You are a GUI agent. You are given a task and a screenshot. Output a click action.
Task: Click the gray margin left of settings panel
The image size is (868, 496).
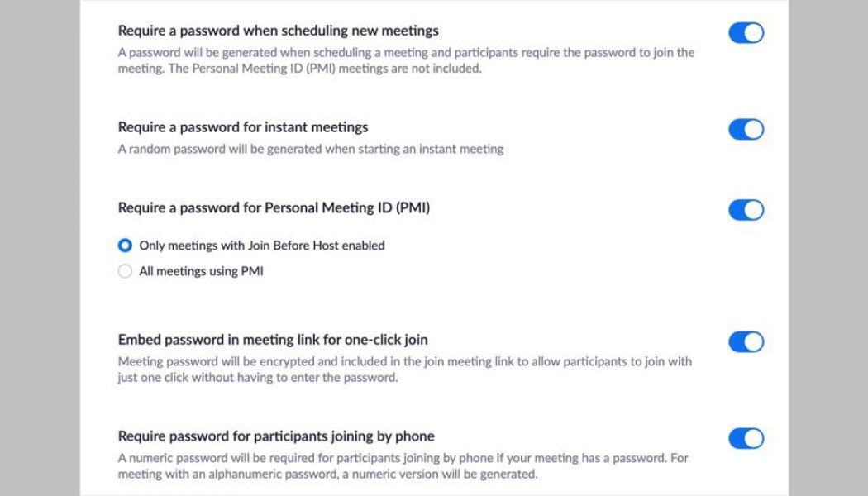pos(40,248)
